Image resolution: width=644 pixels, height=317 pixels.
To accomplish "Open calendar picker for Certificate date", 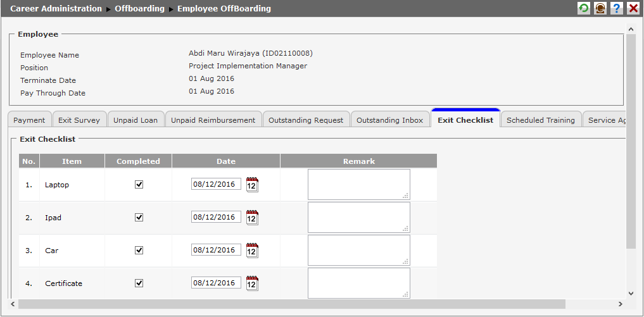I will 252,283.
